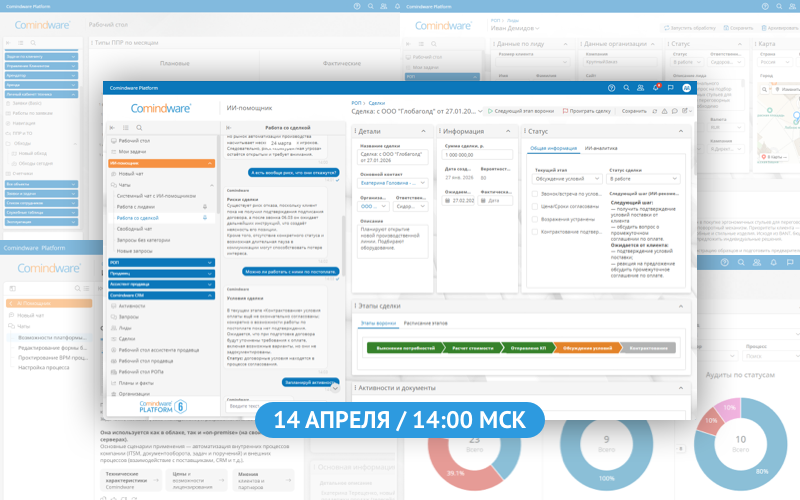Open Системный чат с ИИ-помощником

156,196
